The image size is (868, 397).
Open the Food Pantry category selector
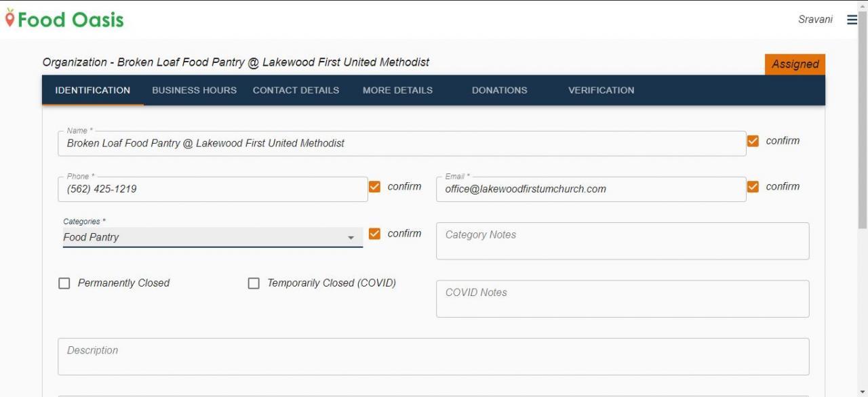coord(213,237)
